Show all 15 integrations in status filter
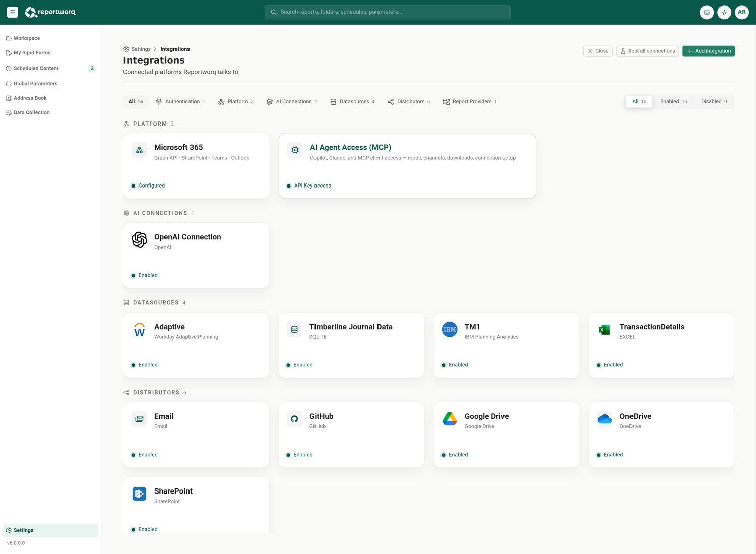This screenshot has height=554, width=756. [x=639, y=102]
